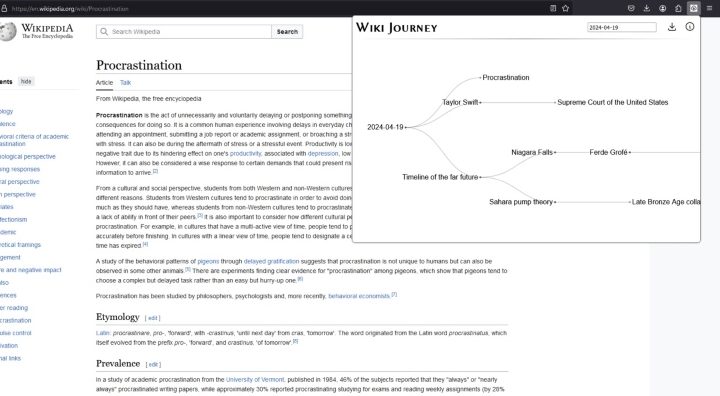Screen dimensions: 720x396
Task: Open citation reference [7]
Action: 394,295
